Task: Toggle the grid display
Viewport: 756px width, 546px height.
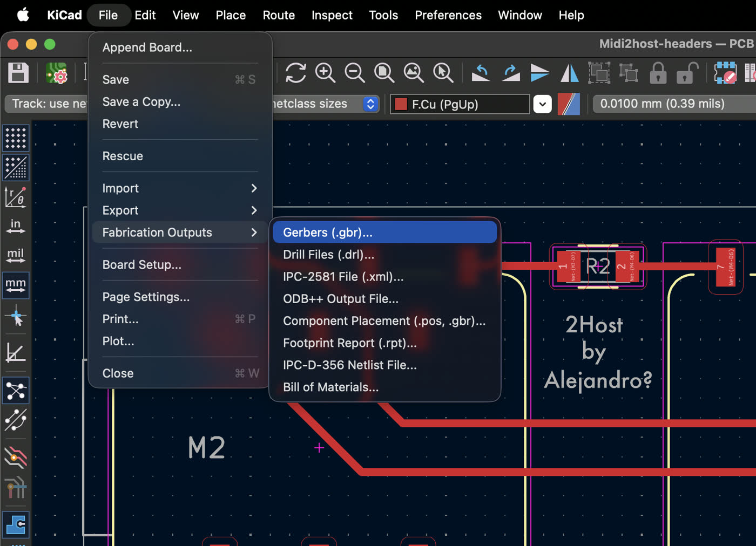Action: [x=16, y=139]
